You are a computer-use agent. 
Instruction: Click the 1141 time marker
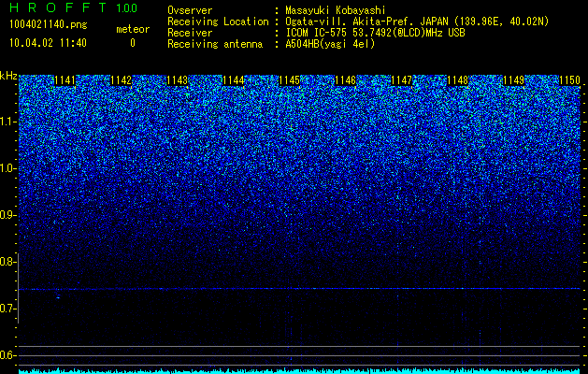65,80
